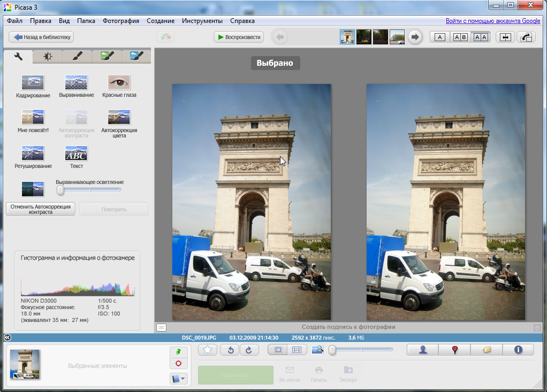Select the Кадрирование crop tool

(33, 83)
